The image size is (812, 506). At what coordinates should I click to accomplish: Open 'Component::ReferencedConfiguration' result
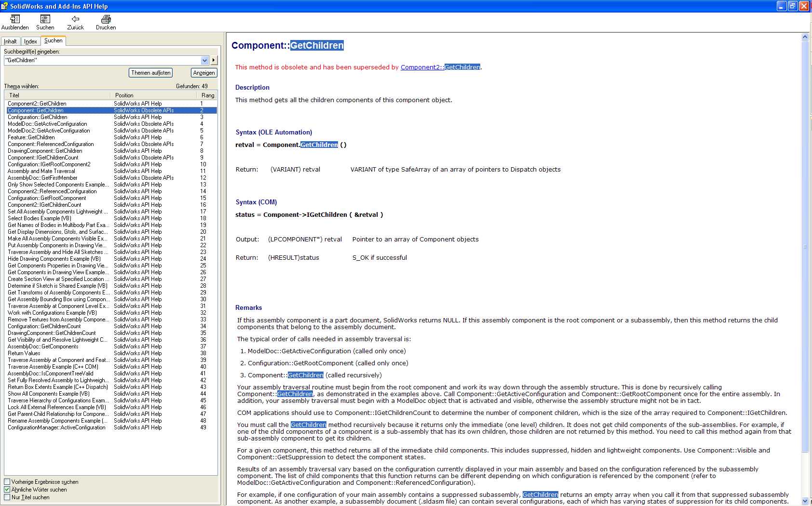111,144
